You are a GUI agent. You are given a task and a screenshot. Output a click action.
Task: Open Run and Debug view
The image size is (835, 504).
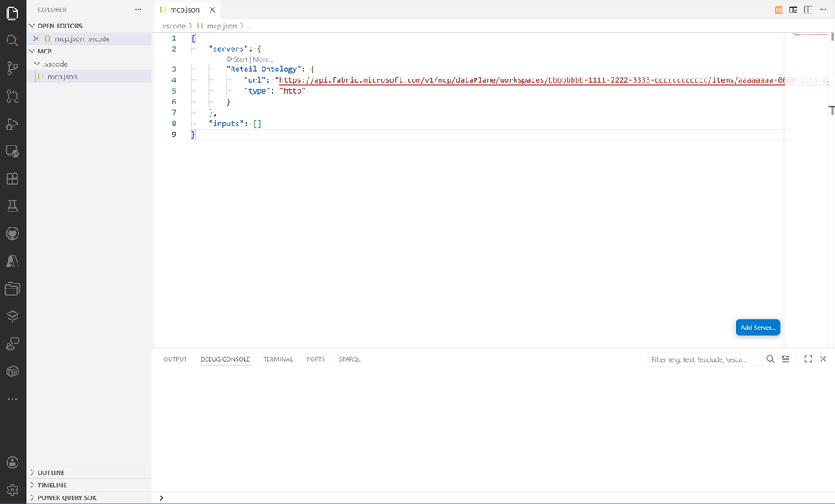[x=13, y=124]
